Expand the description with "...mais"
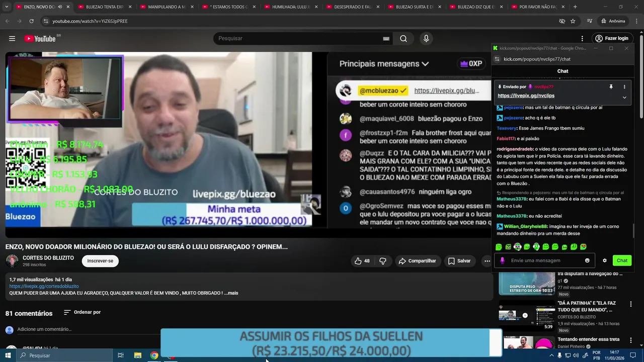Screen dimensions: 644x362 coord(231,293)
